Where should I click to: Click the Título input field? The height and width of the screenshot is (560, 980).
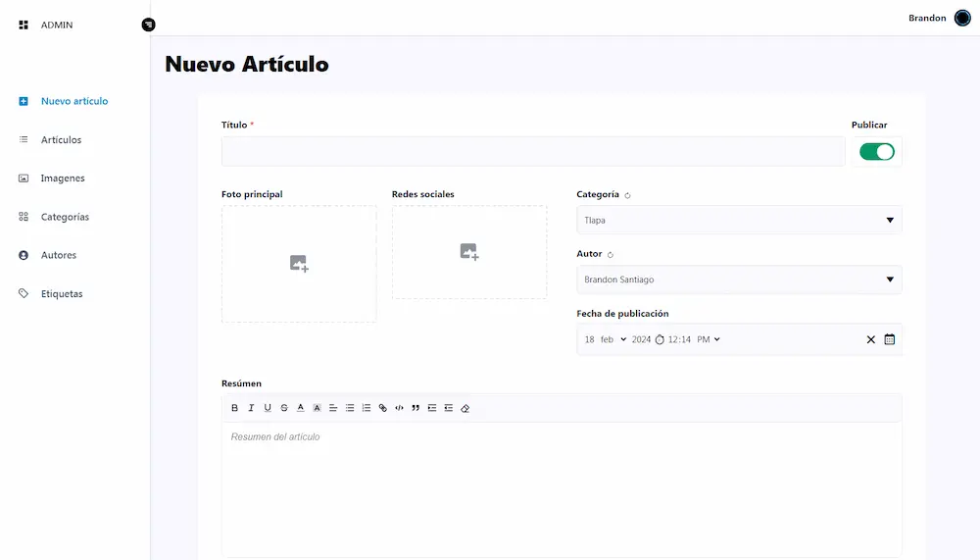click(532, 152)
